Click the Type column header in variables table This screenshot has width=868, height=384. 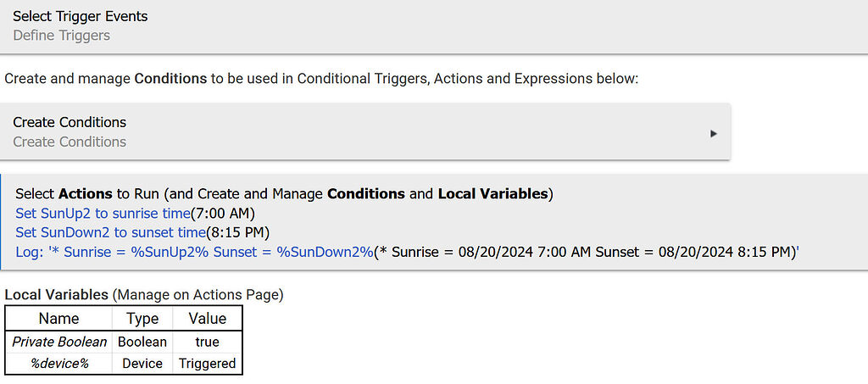[x=142, y=319]
